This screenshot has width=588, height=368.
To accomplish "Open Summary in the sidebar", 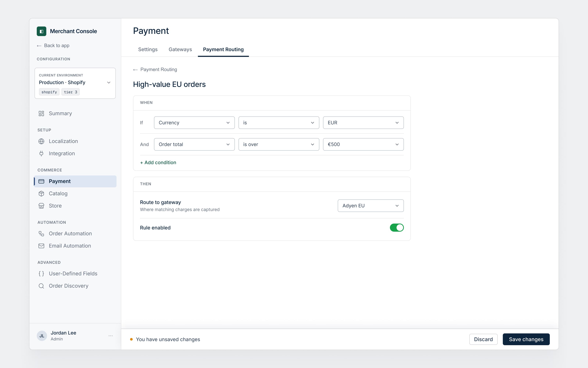I will 75,113.
